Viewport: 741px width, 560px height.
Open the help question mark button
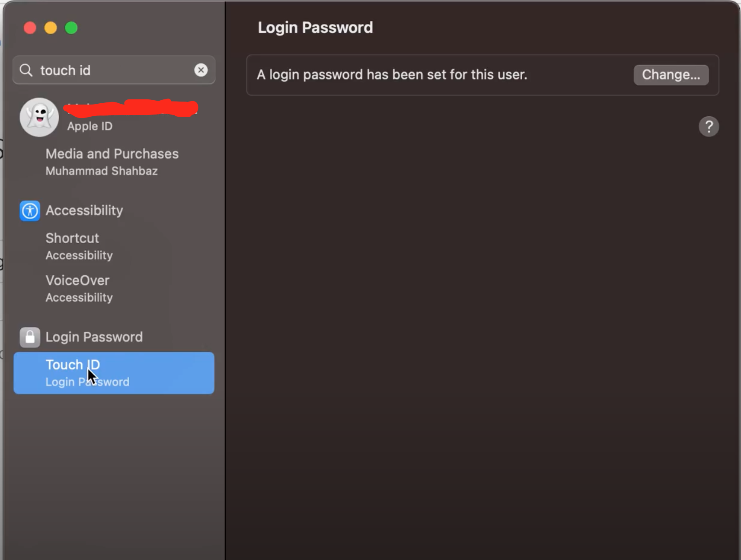point(709,127)
